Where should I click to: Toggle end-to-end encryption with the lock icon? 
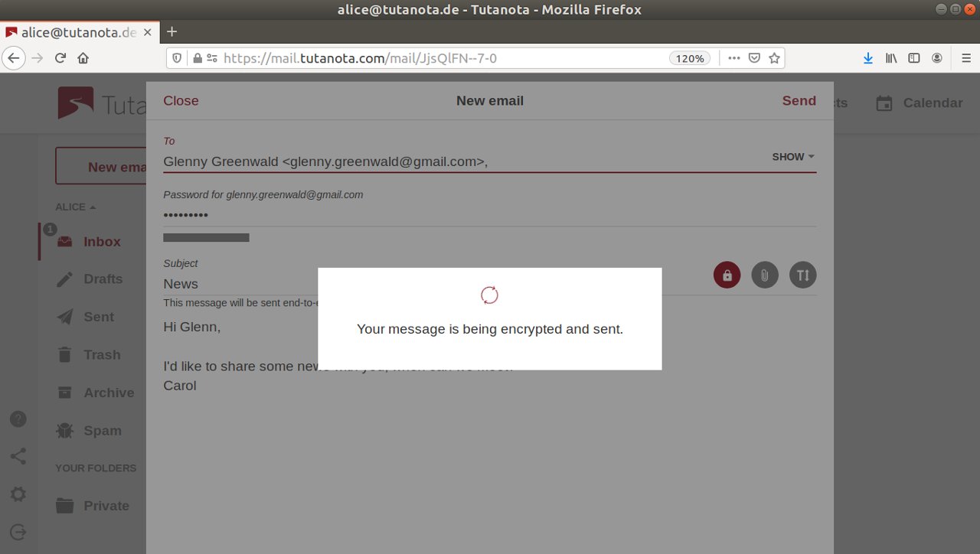pos(727,275)
